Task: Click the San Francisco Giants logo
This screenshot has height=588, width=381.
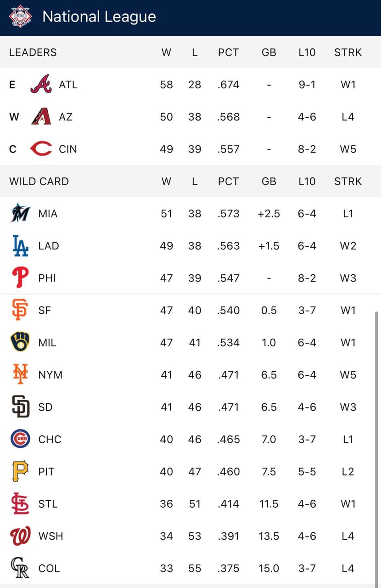Action: (20, 310)
